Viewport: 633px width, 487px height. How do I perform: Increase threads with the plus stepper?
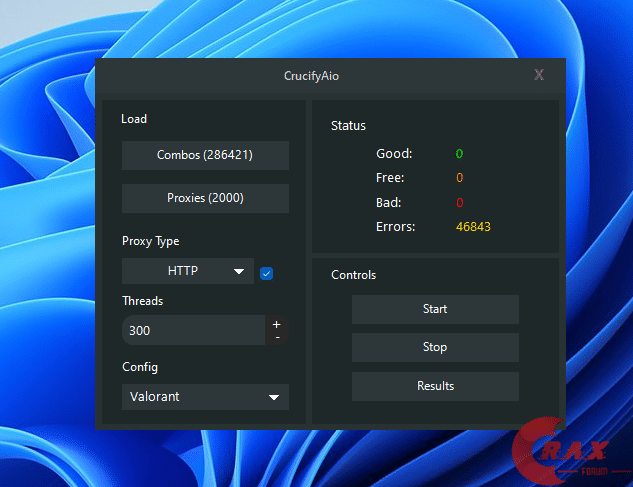coord(277,324)
